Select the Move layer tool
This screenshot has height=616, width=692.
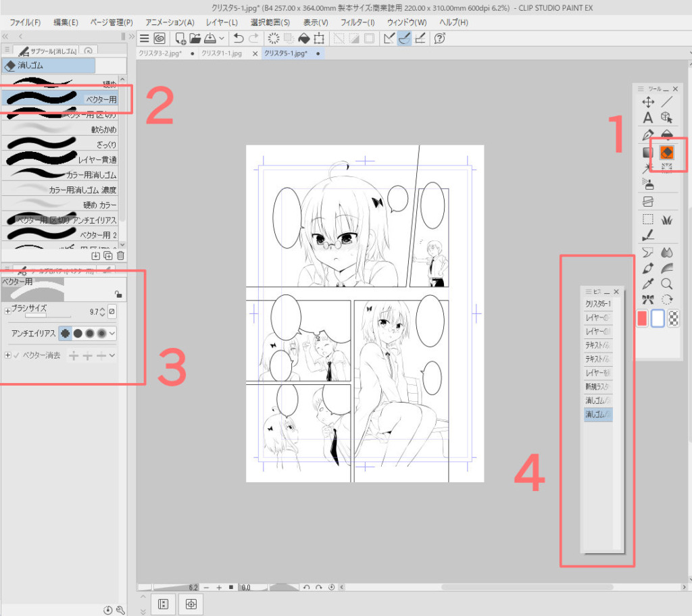(x=648, y=103)
